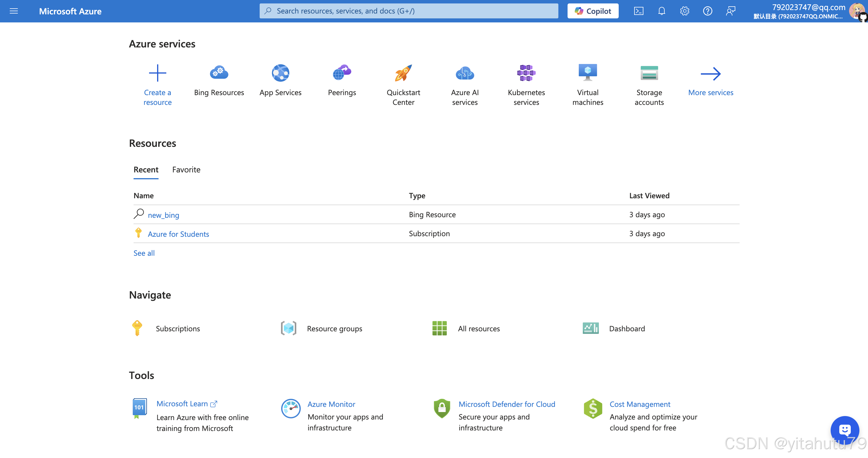Launch Quickstart Center rocket icon
This screenshot has width=868, height=458.
point(403,73)
